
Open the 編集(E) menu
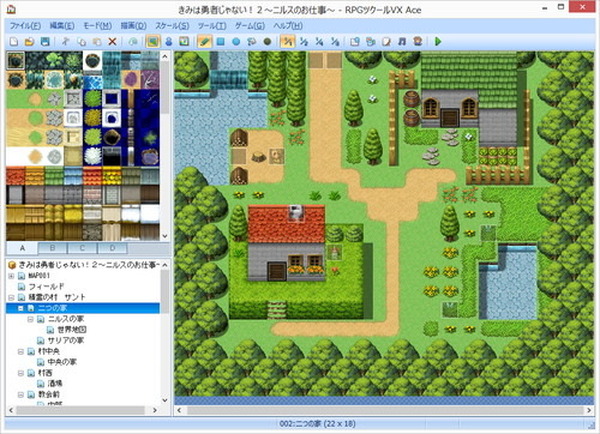pos(62,26)
